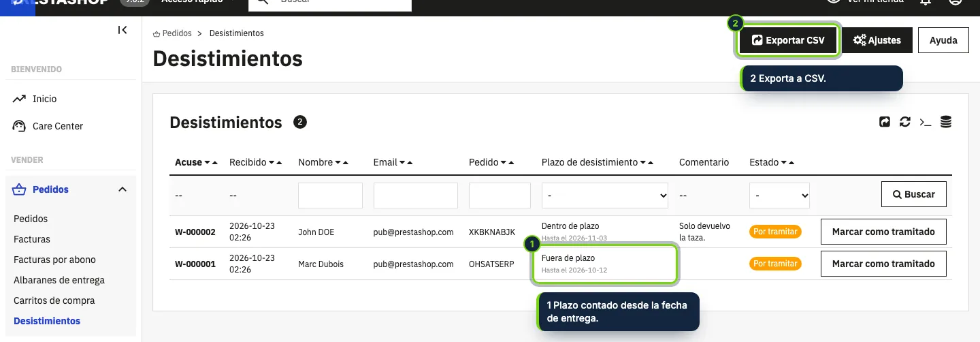The image size is (980, 342).
Task: Click the Inicio trending-arrow icon
Action: point(19,99)
